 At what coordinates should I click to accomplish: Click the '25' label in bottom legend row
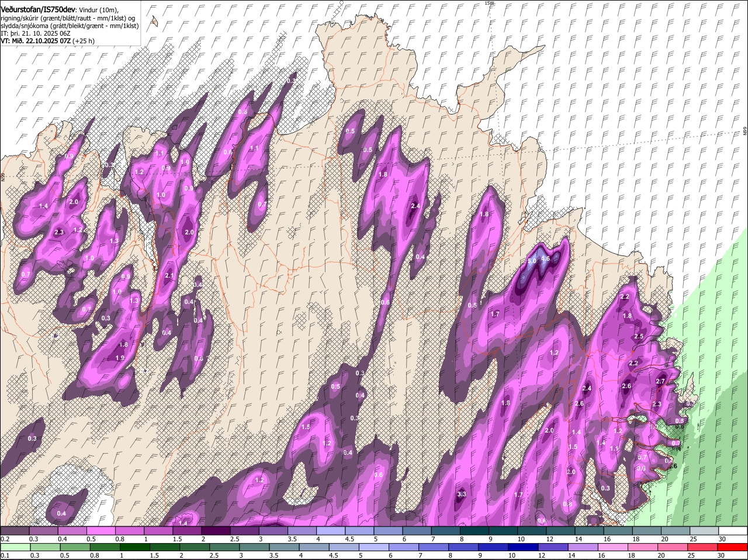click(x=691, y=555)
